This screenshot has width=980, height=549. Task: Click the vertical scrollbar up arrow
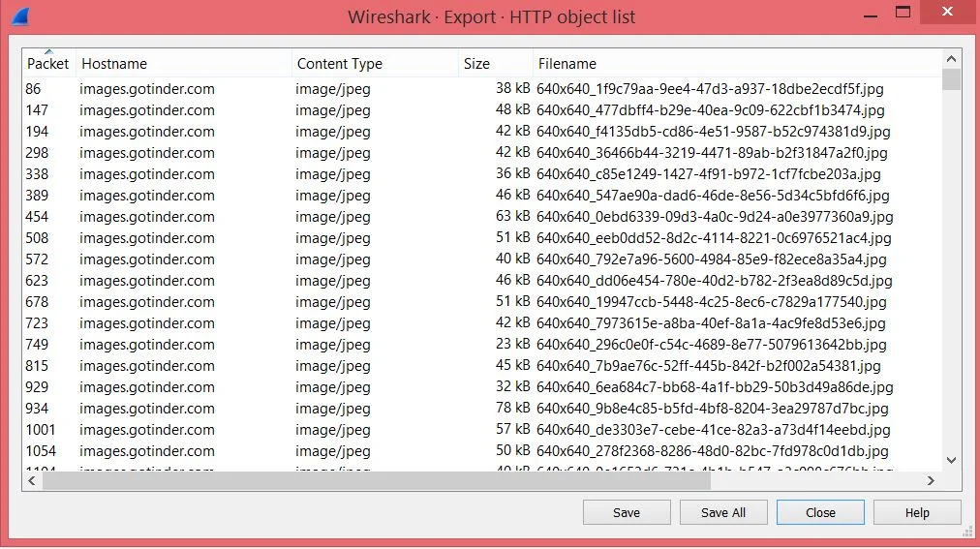(x=951, y=59)
